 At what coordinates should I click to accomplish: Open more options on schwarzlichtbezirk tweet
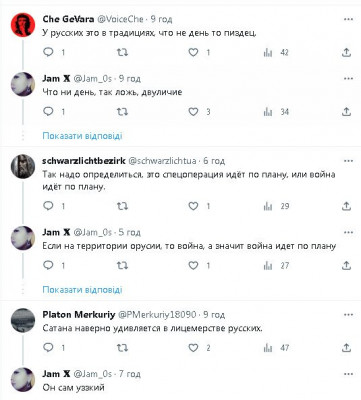[348, 161]
